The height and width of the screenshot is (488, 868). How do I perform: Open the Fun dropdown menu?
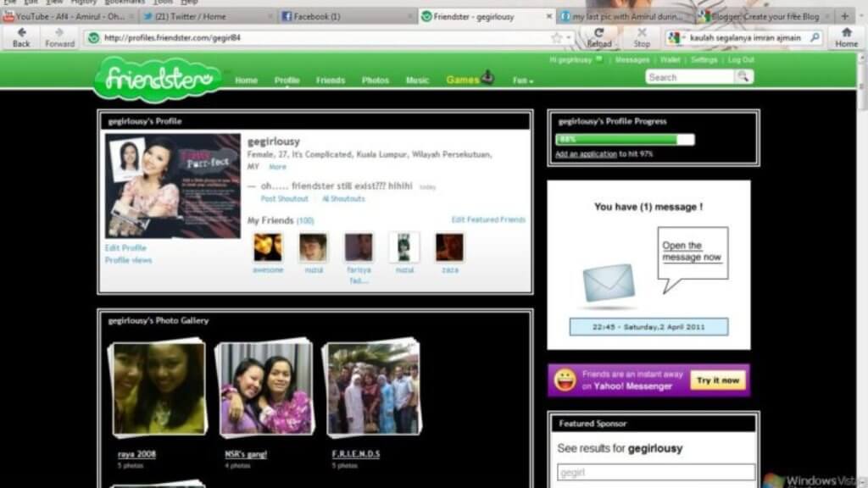pos(521,80)
